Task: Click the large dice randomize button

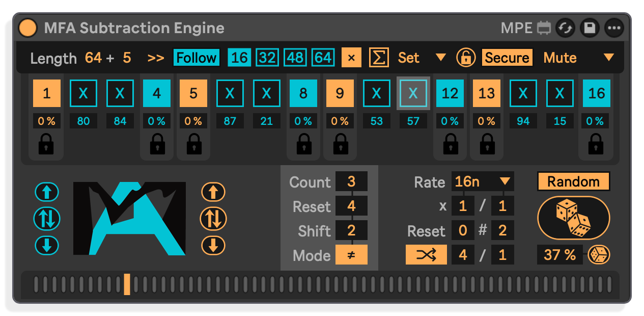Action: point(574,218)
